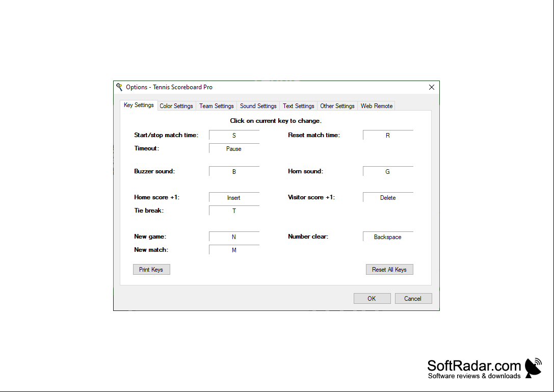554x392 pixels.
Task: Click the 'Options - Tennis Scoreboard Pro' window title
Action: [169, 87]
